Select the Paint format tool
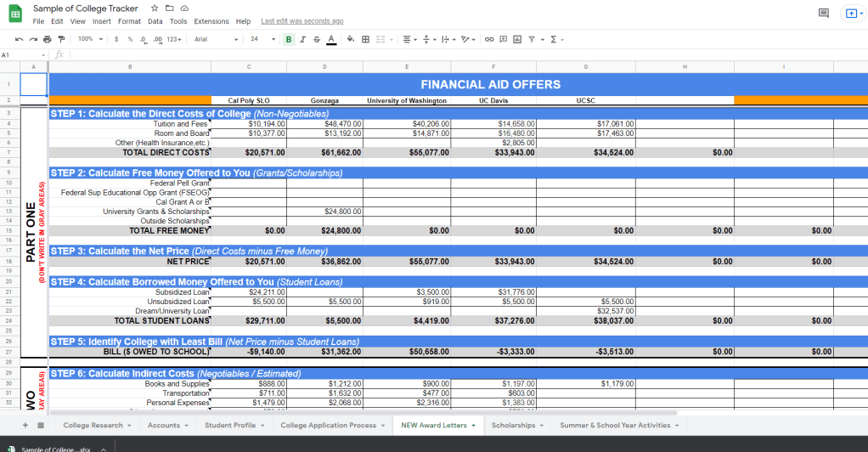 click(x=60, y=39)
